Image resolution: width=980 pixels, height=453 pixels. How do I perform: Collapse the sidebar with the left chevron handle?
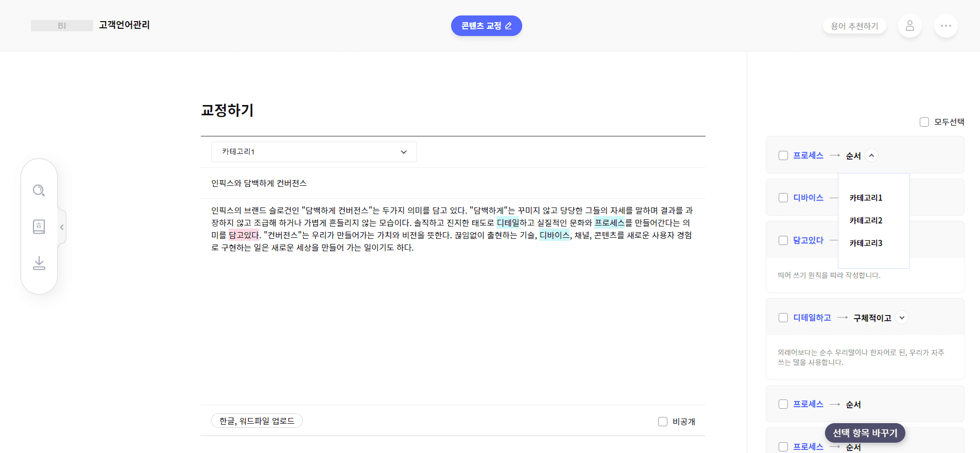pyautogui.click(x=62, y=227)
